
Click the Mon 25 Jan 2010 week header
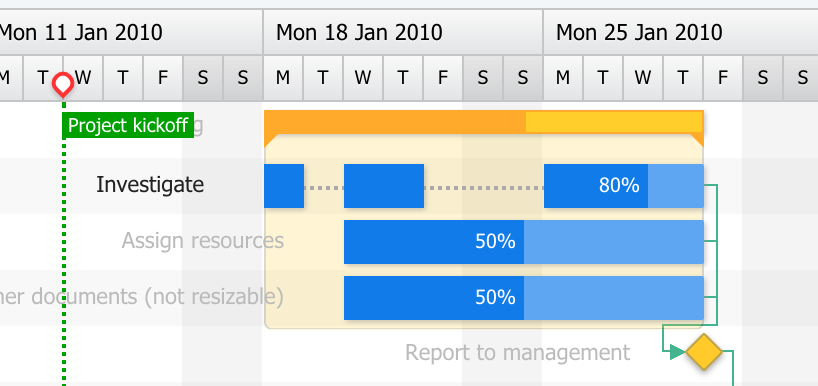point(680,32)
